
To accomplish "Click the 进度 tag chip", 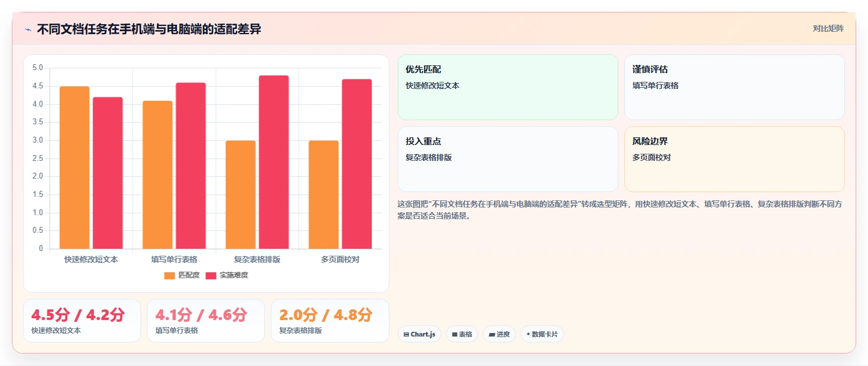I will tap(499, 334).
